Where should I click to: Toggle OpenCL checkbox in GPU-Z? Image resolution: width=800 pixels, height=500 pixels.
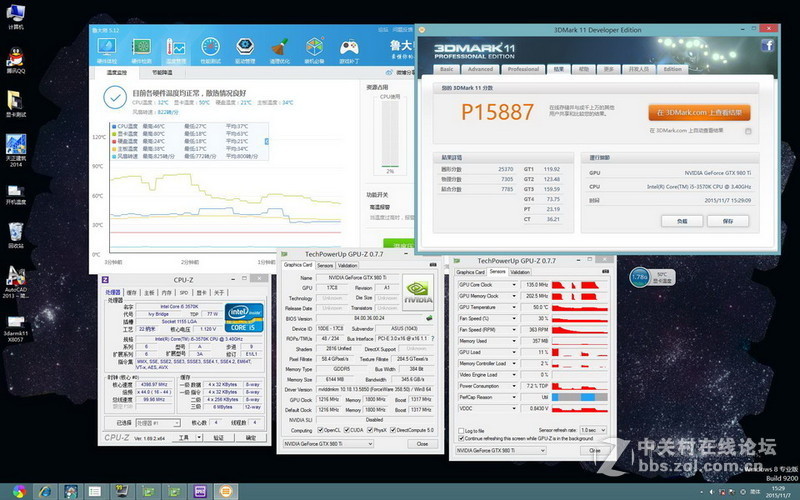pos(320,430)
